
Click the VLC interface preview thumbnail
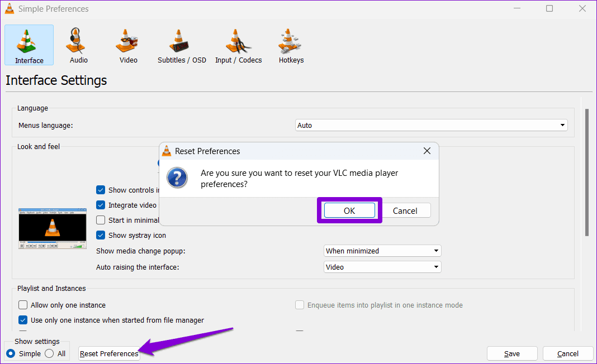(x=52, y=228)
